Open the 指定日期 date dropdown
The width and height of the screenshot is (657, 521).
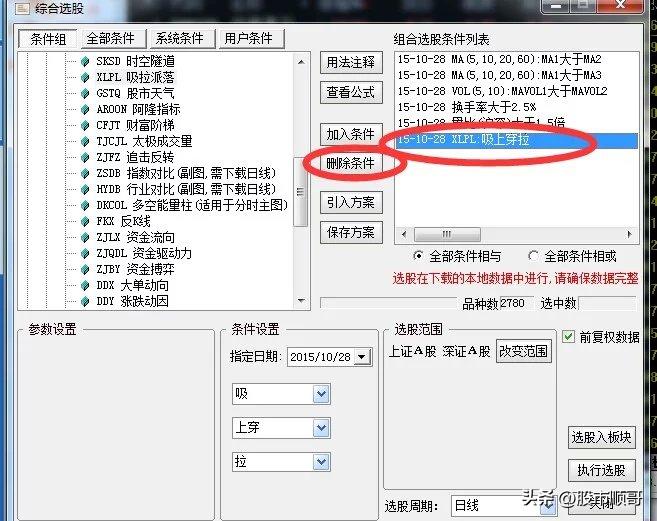click(x=362, y=357)
